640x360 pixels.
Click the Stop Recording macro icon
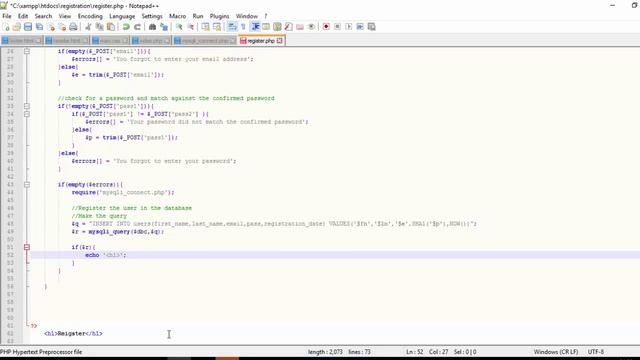[337, 27]
